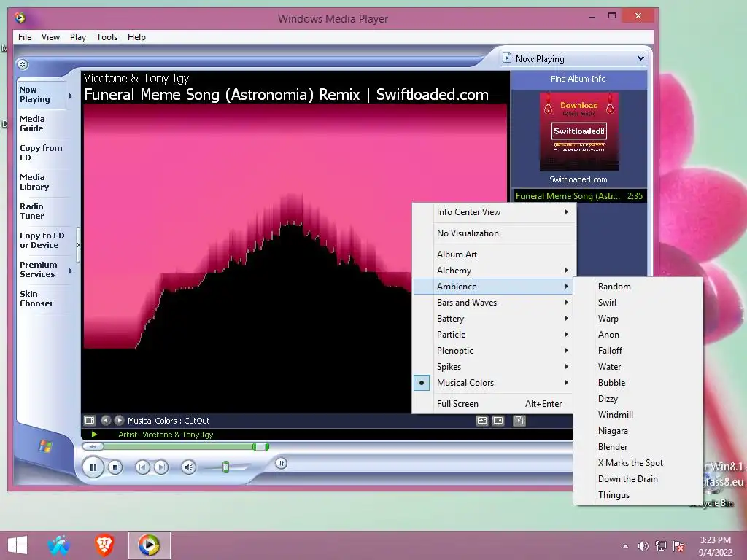Pick Thingus ambience preset
The height and width of the screenshot is (560, 747).
[x=638, y=495]
